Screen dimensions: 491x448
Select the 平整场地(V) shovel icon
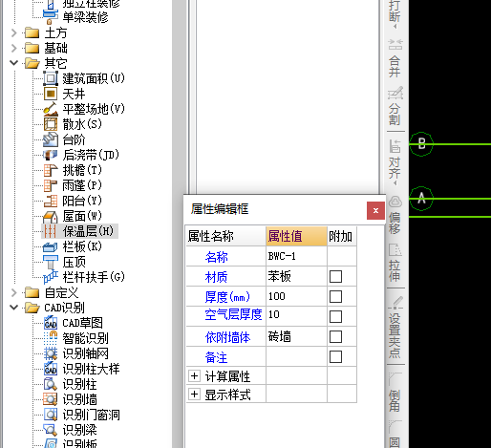pyautogui.click(x=51, y=109)
